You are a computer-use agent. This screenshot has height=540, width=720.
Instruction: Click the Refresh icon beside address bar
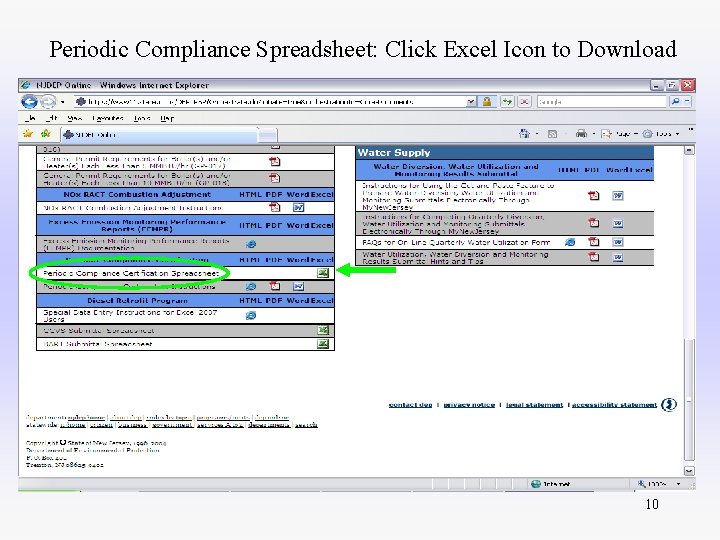(507, 101)
